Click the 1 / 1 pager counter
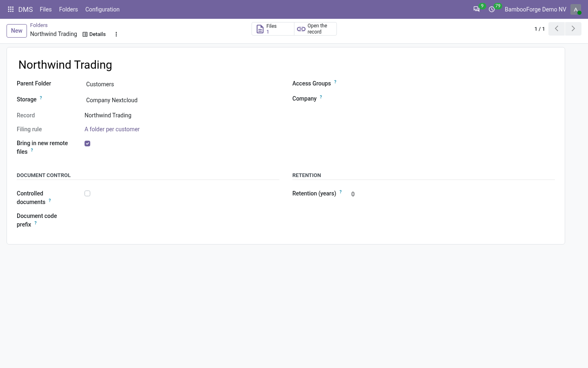 point(539,29)
